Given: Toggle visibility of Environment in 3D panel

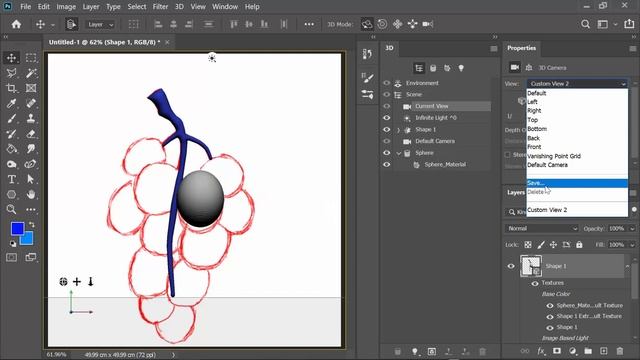Looking at the screenshot, I should pyautogui.click(x=387, y=83).
